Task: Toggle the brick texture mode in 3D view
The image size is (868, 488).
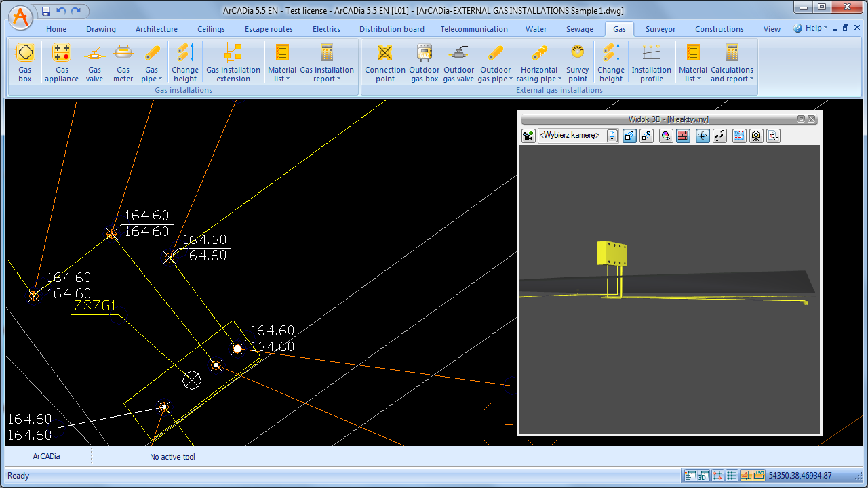Action: [x=683, y=136]
